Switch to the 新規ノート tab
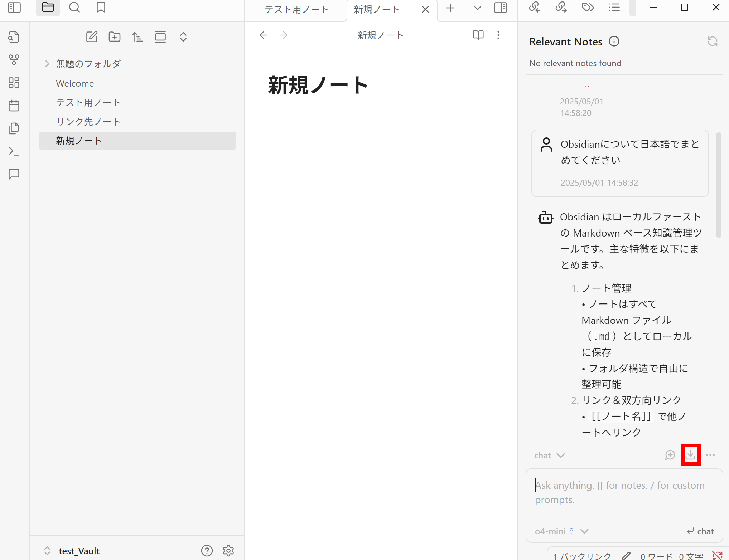 (x=377, y=10)
